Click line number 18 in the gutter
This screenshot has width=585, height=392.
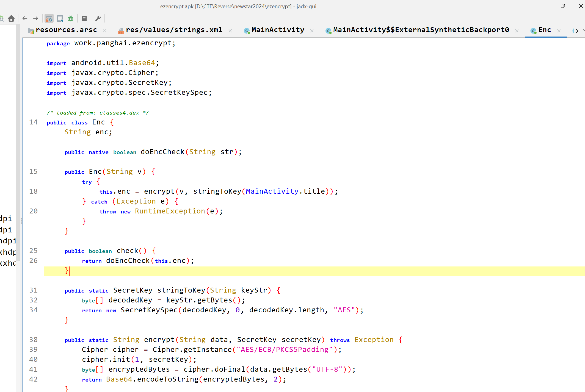33,191
